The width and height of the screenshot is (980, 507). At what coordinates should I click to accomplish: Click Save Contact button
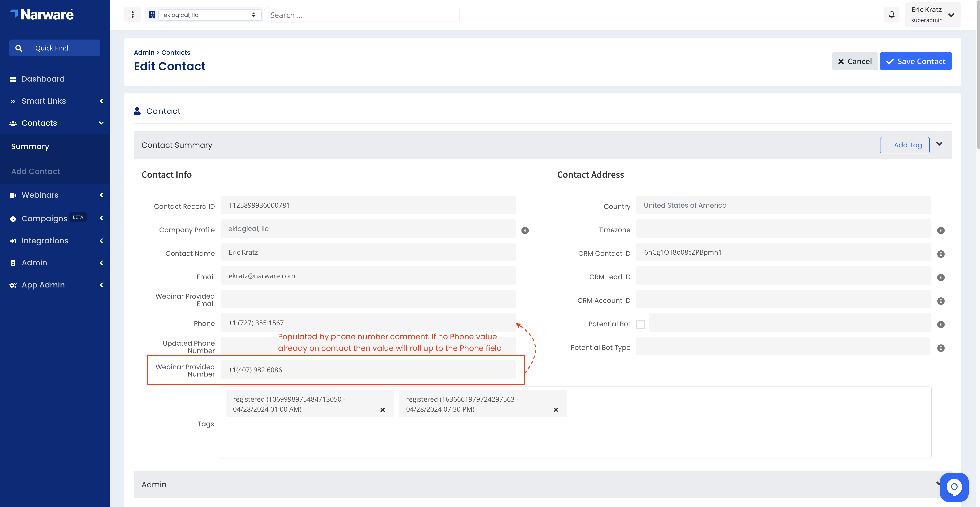click(x=916, y=61)
